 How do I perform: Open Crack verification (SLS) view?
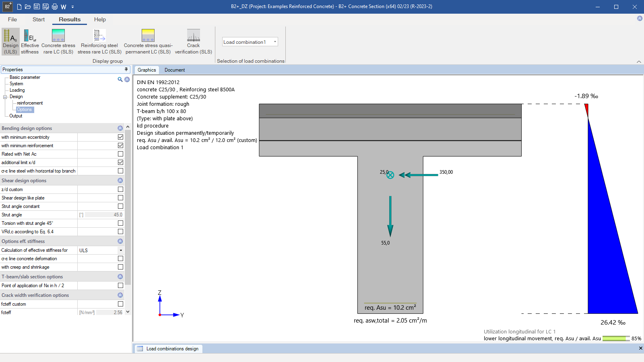[x=194, y=41]
